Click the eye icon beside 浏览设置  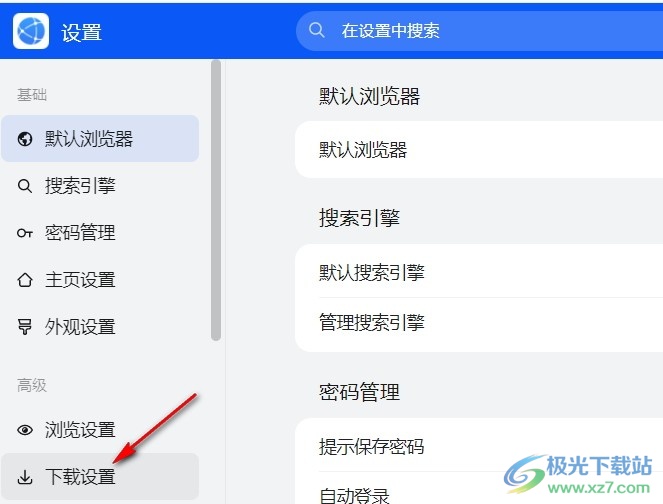coord(25,430)
